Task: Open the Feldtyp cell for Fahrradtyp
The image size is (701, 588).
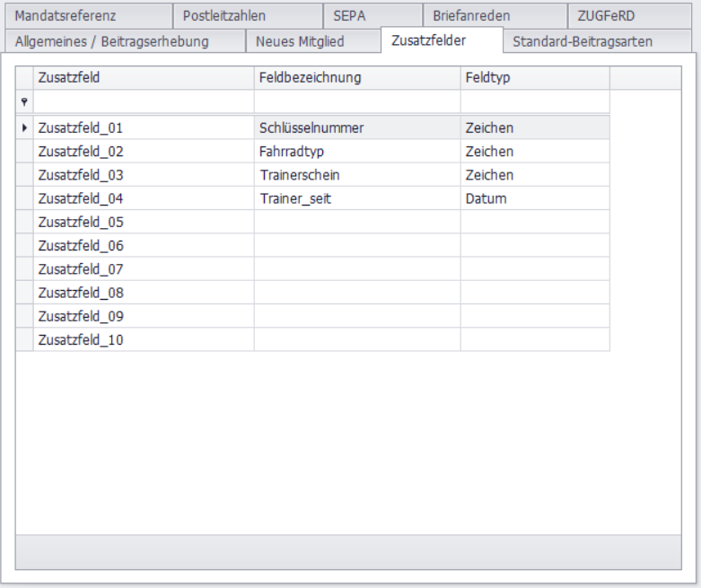Action: [534, 152]
